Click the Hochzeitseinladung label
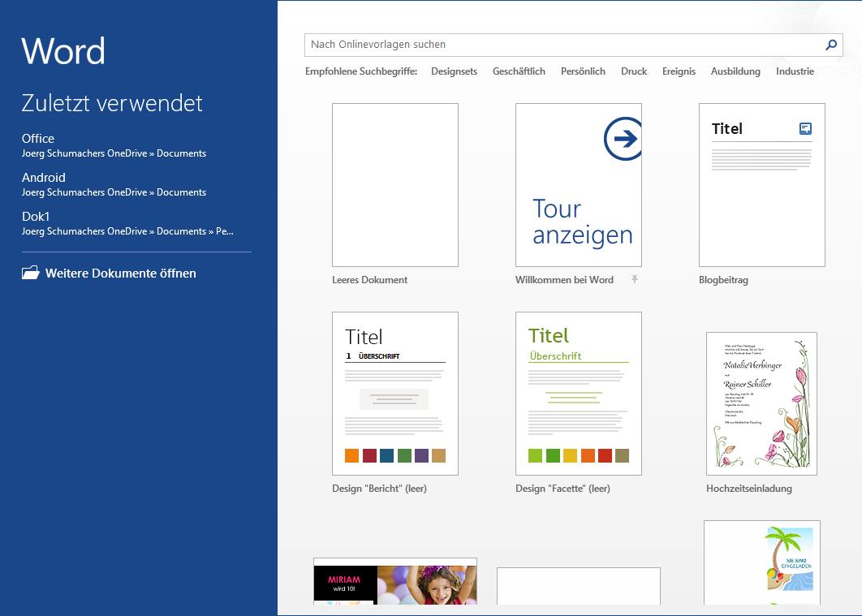Screen dimensions: 862x616 point(748,489)
